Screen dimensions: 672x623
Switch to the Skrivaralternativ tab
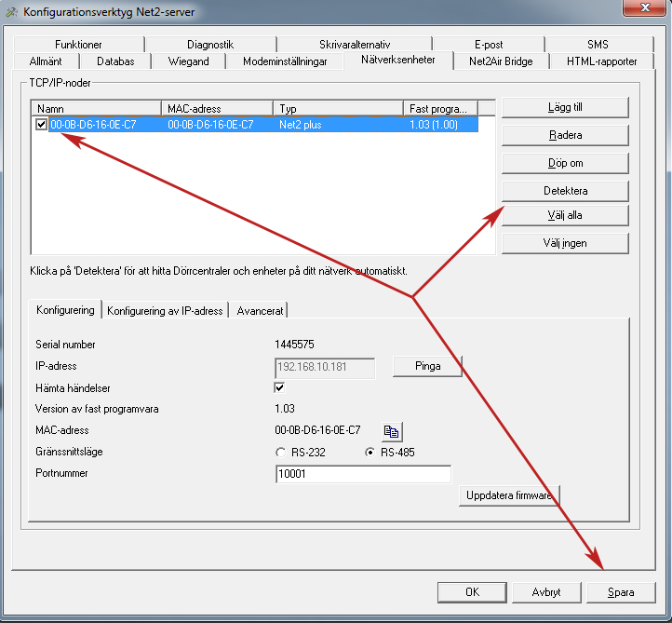point(355,45)
